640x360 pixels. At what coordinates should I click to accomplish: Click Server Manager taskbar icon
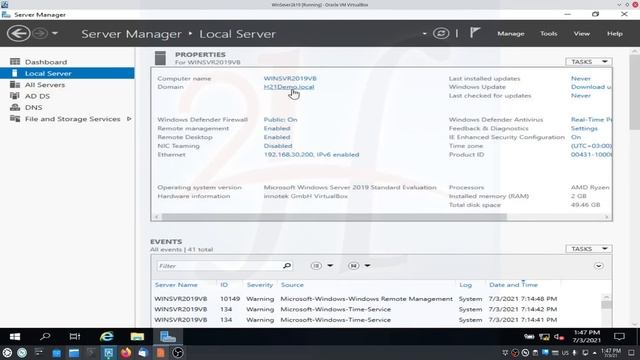(x=168, y=337)
